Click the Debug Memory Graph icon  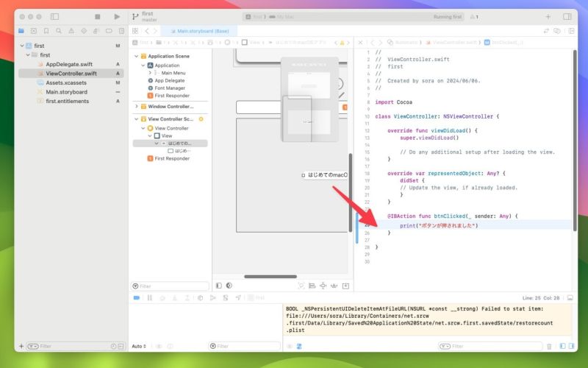coord(226,298)
